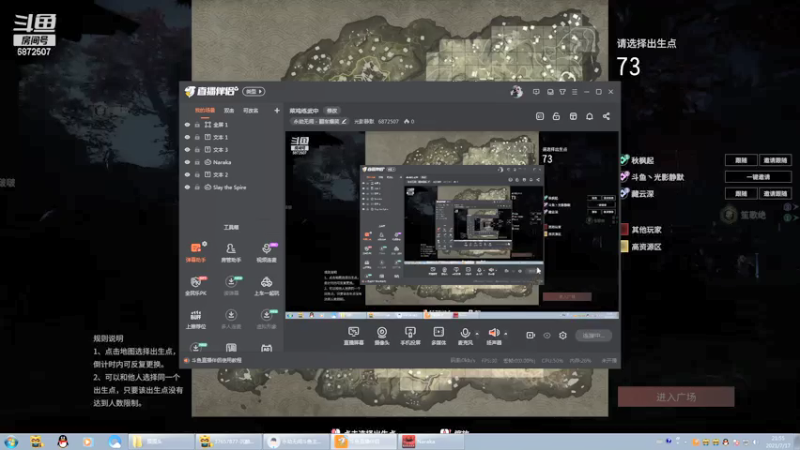Image resolution: width=800 pixels, height=450 pixels.
Task: Select the 文本 2 source row
Action: 232,174
